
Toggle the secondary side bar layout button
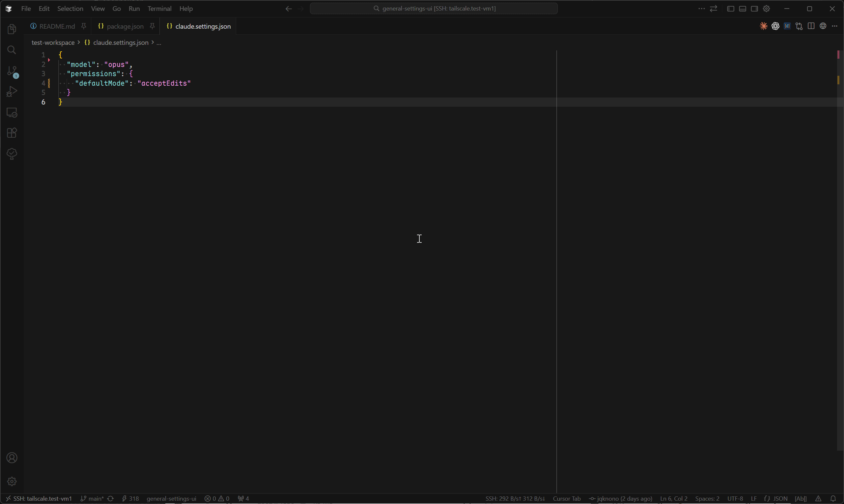(x=754, y=9)
